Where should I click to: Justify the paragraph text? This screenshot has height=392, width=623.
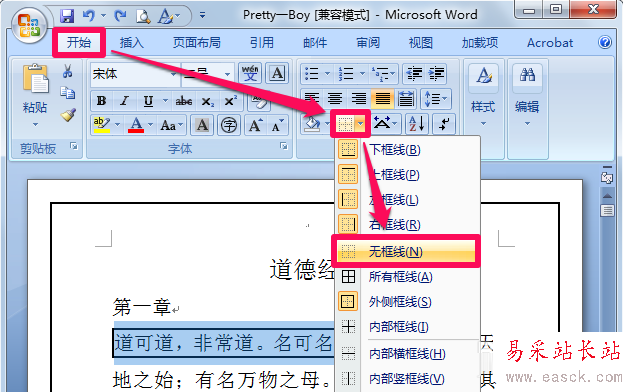(x=383, y=98)
